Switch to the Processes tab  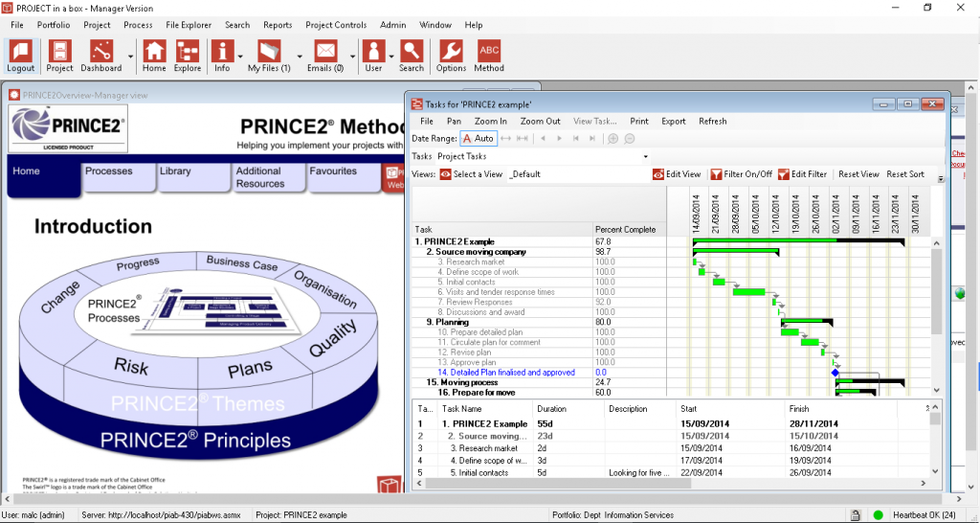pyautogui.click(x=118, y=177)
